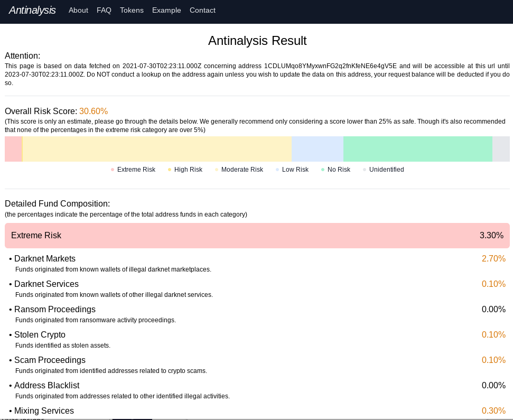The height and width of the screenshot is (420, 513).
Task: Select the Darknet Markets row
Action: 257,263
